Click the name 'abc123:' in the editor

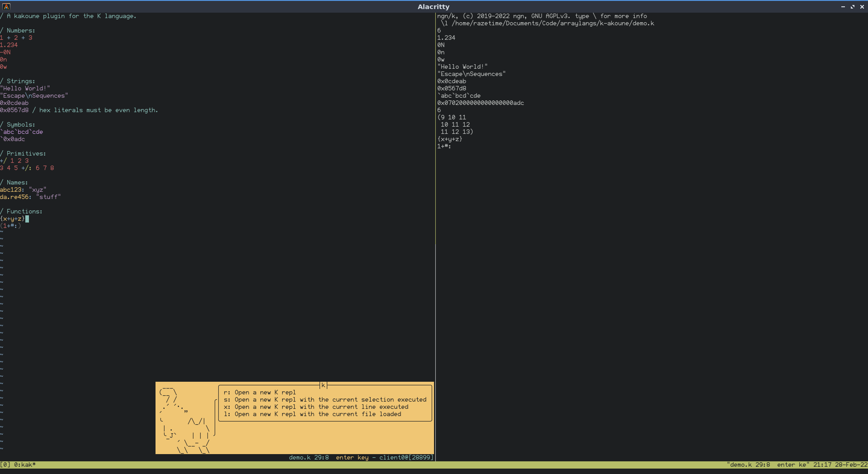[x=13, y=190]
